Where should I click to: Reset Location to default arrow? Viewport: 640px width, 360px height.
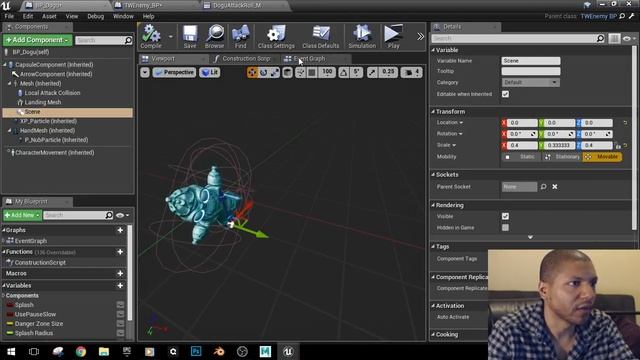click(625, 122)
